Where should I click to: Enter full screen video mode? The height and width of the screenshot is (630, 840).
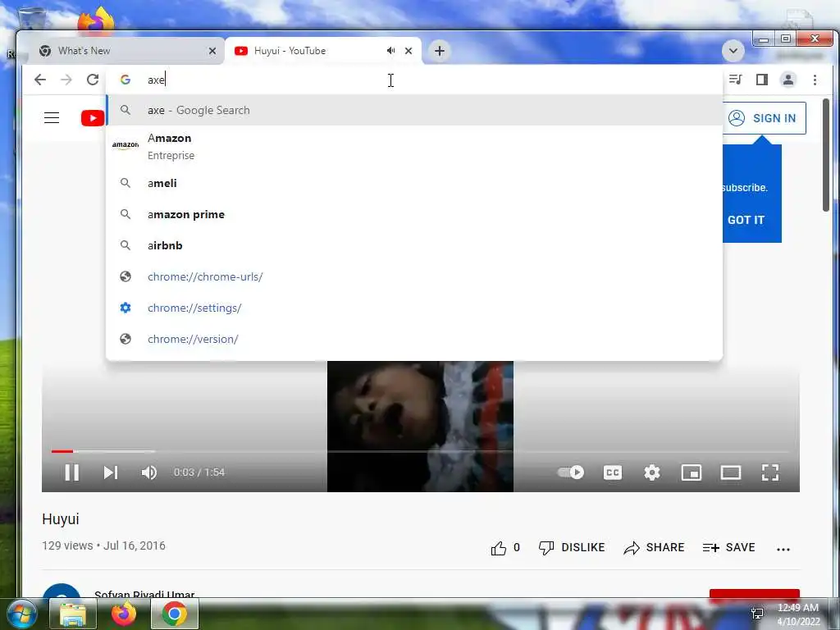[x=769, y=472]
